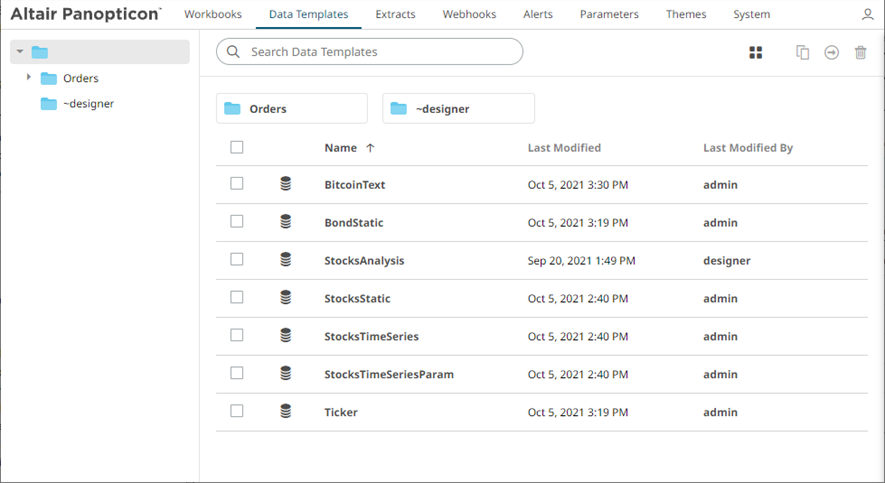This screenshot has height=483, width=885.
Task: Select the StocksTimeSeries row checkbox
Action: pos(237,335)
